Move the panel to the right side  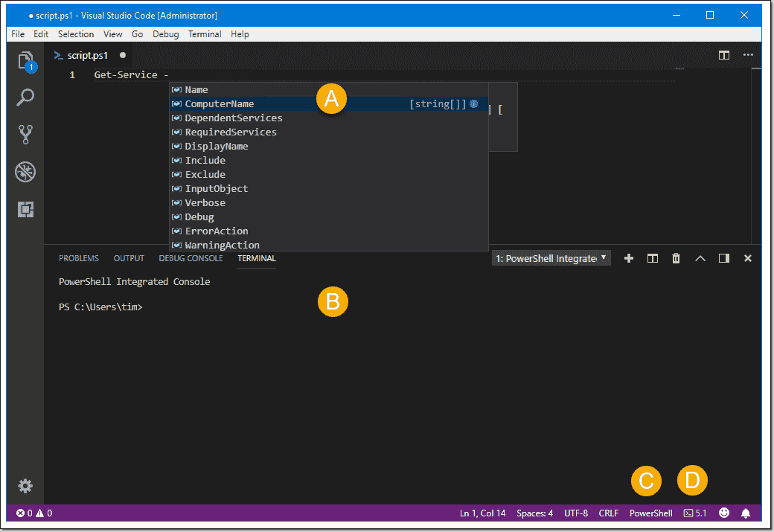tap(724, 258)
